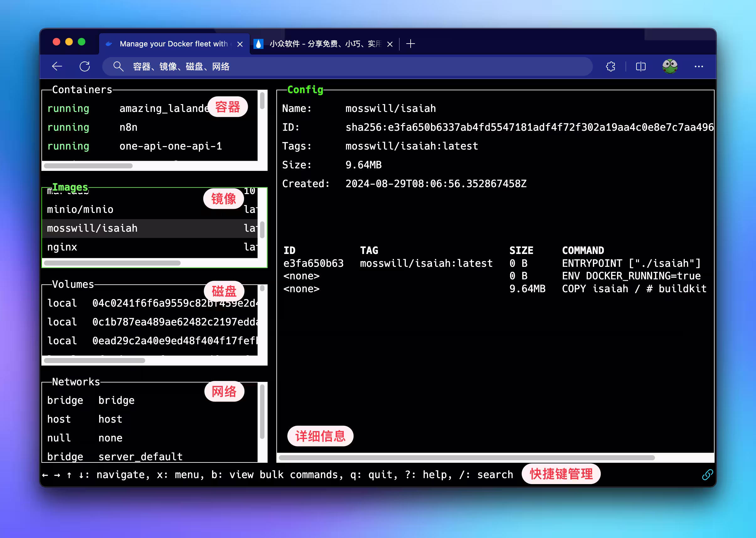This screenshot has width=756, height=538.
Task: Click the Created timestamp value
Action: [436, 184]
